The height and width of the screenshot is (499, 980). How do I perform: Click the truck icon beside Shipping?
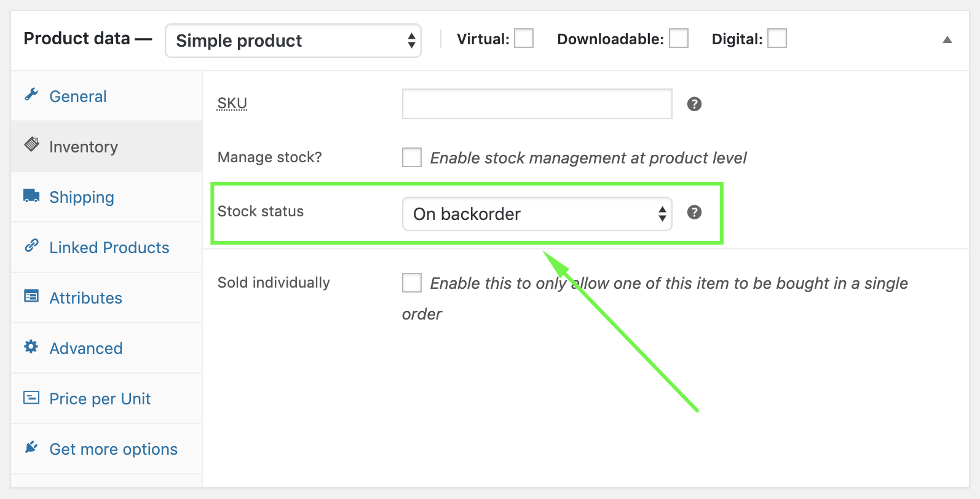click(31, 195)
